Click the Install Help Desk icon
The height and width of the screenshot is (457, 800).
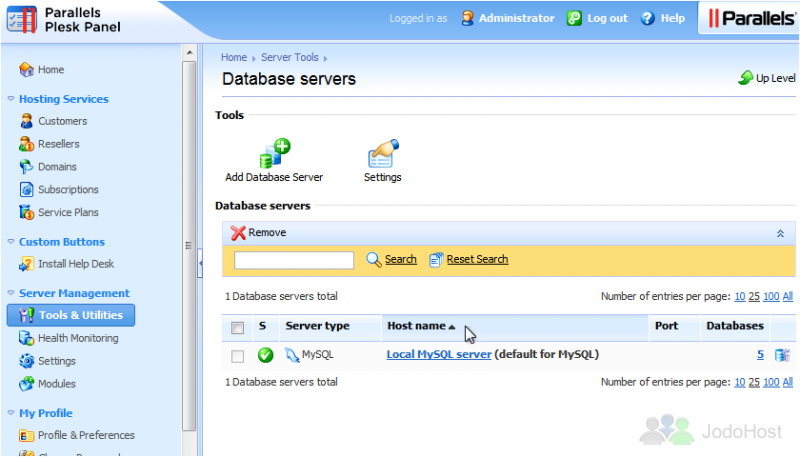click(26, 264)
